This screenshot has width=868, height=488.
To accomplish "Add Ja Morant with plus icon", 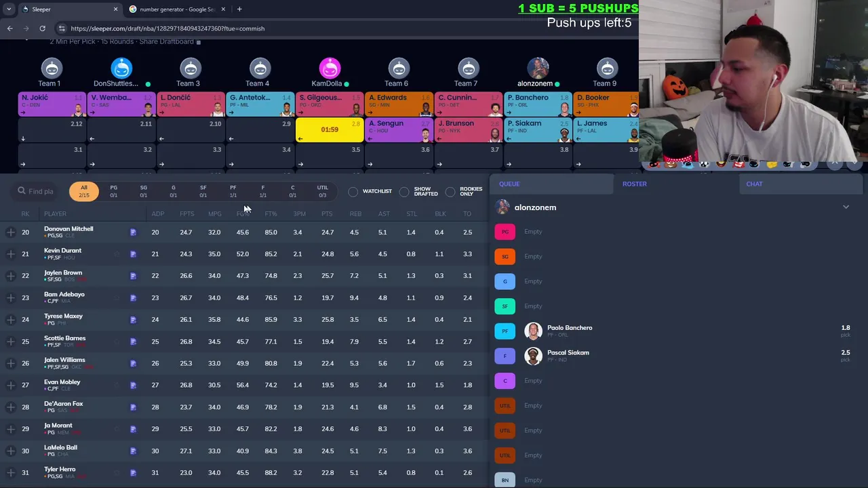I will coord(10,429).
